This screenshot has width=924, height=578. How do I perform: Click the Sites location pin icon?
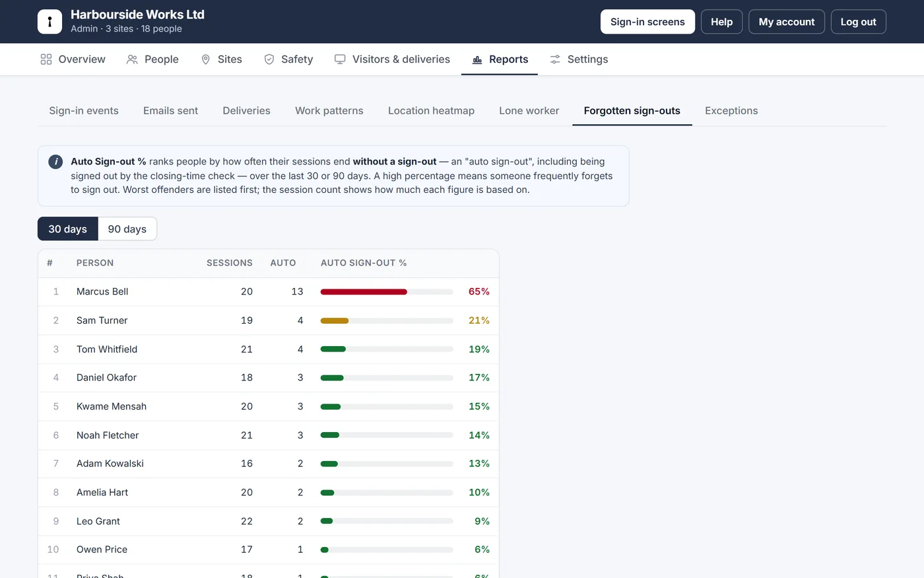(x=206, y=59)
